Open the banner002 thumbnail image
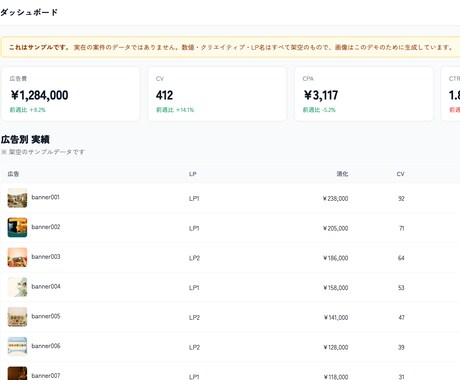Image resolution: width=460 pixels, height=380 pixels. point(17,228)
